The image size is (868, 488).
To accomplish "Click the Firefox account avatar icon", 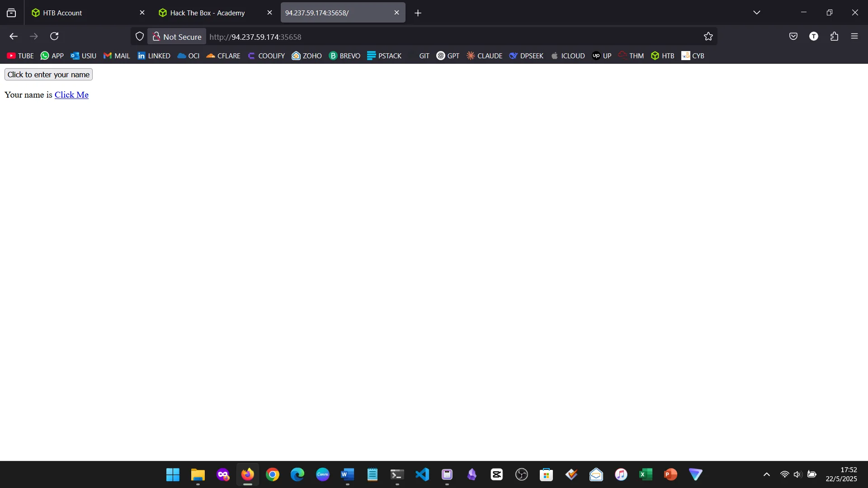I will pos(813,36).
